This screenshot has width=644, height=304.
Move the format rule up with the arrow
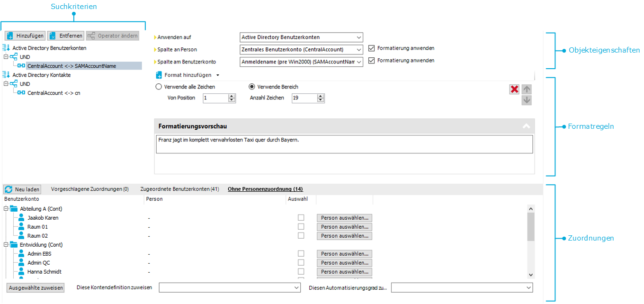(x=527, y=89)
